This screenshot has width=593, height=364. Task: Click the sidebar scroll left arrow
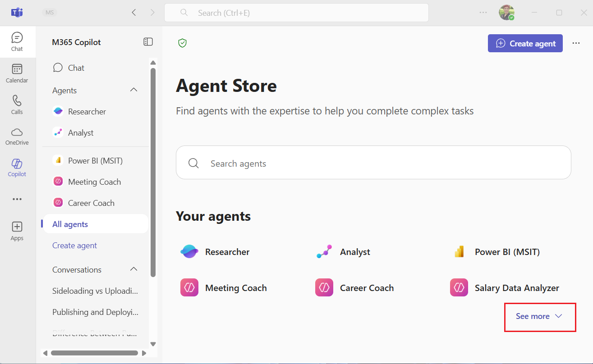click(45, 353)
